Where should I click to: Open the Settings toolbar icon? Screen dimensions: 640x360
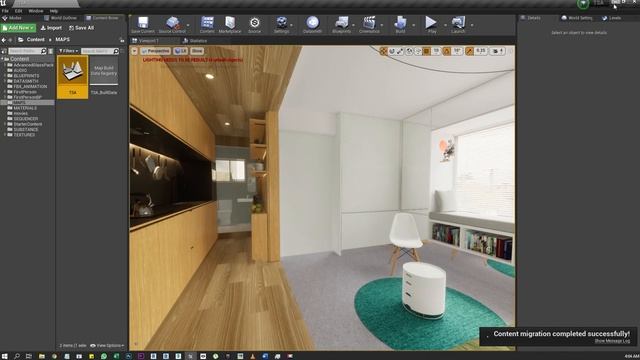pos(281,24)
